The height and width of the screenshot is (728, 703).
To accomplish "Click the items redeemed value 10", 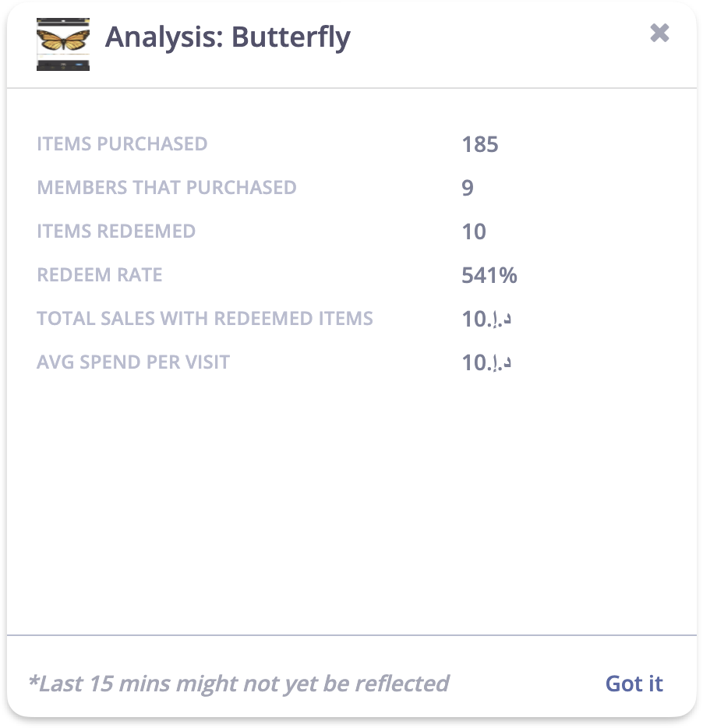I will point(474,231).
